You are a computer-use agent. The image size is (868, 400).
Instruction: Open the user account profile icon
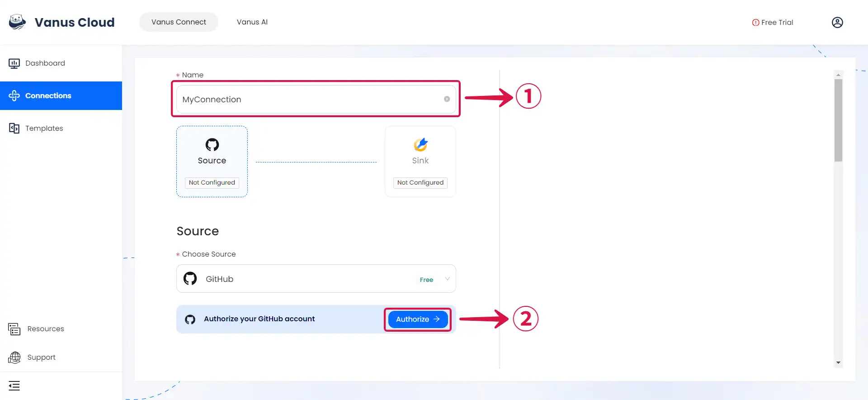pos(837,22)
